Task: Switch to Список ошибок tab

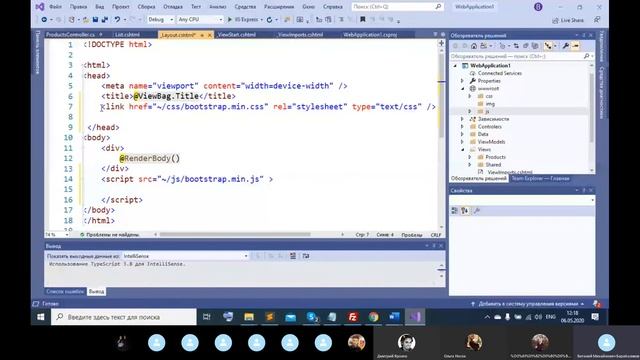Action: 65,291
